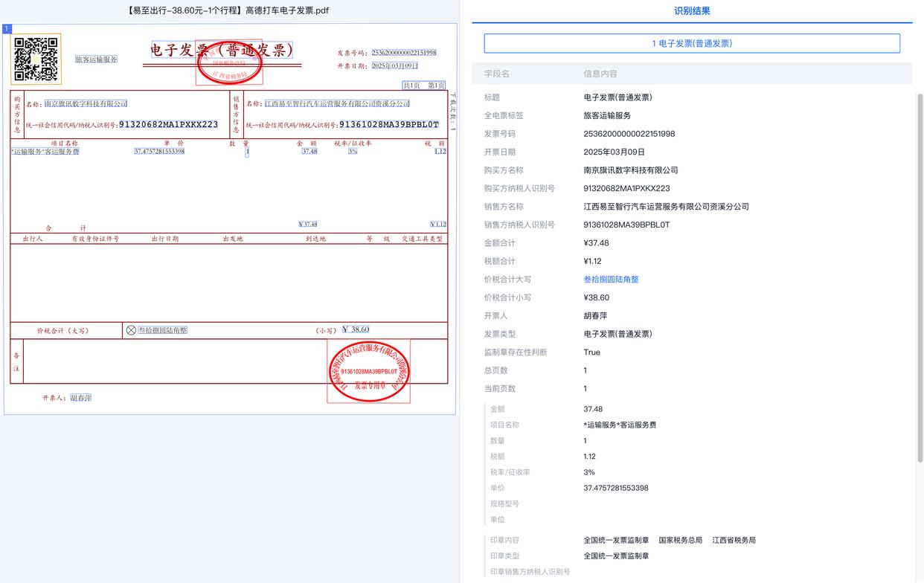Click the red 发票专用章 seal at invoice bottom
The width and height of the screenshot is (924, 583).
click(369, 371)
